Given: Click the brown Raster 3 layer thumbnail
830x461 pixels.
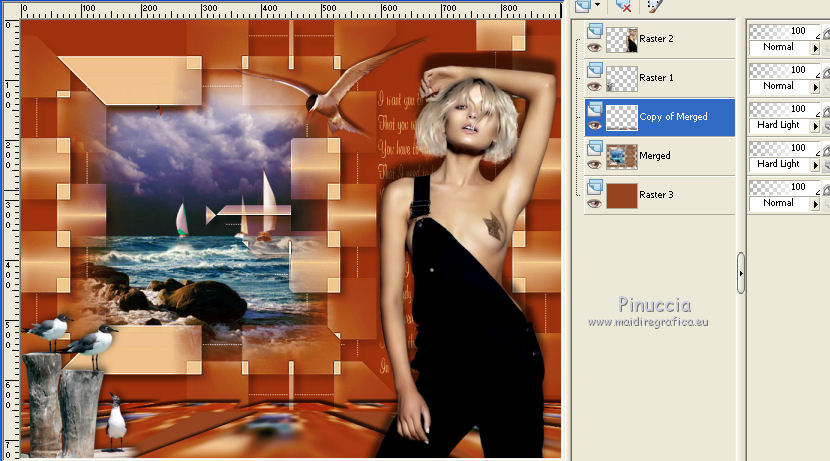Looking at the screenshot, I should tap(621, 195).
